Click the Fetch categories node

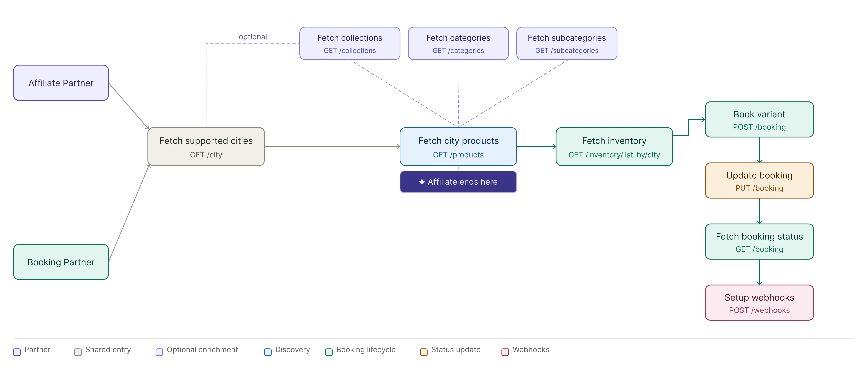click(x=458, y=43)
